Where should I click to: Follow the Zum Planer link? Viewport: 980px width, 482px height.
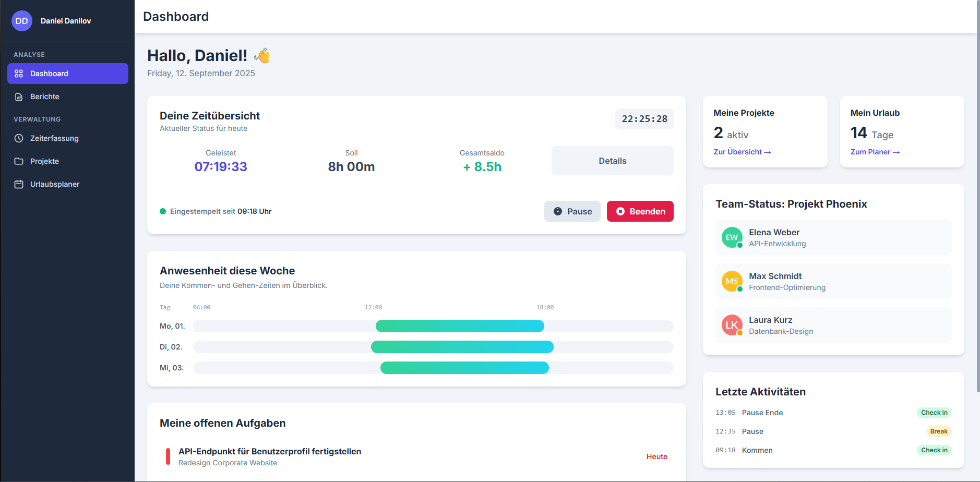point(875,152)
